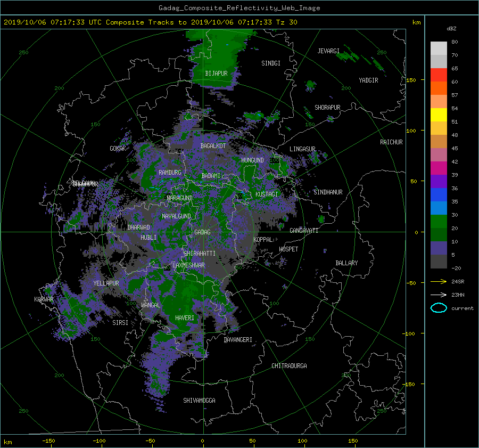
Task: Click the SHIVAMOGGA city label
Action: click(199, 400)
